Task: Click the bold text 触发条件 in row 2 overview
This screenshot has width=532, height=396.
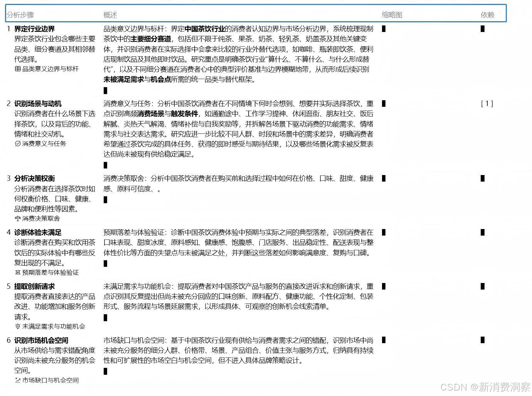Action: click(x=185, y=114)
